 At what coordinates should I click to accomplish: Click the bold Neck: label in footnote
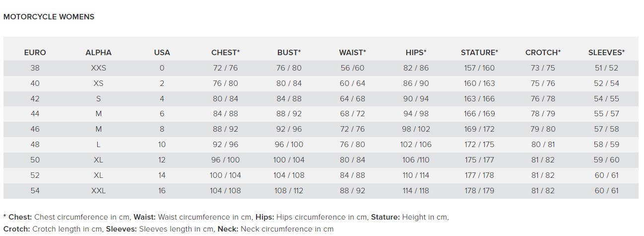coord(227,229)
